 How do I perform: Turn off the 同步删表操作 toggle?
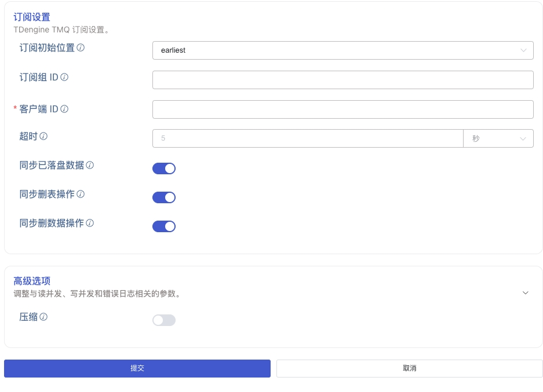[164, 197]
